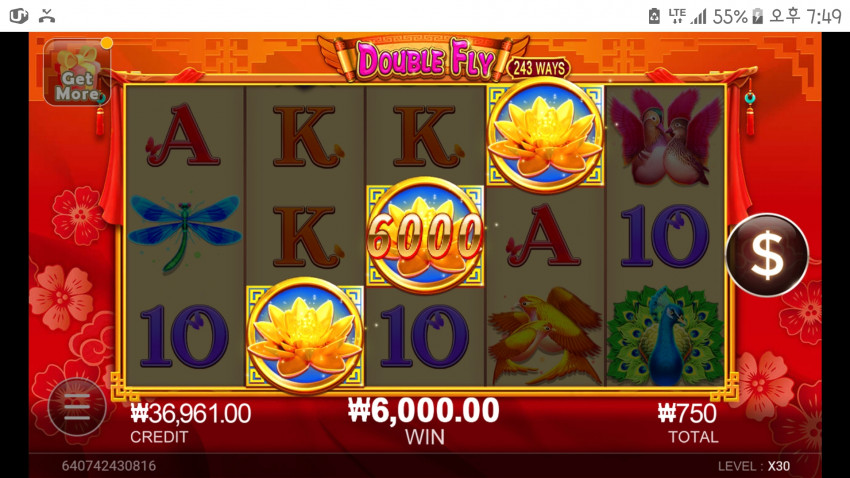This screenshot has width=850, height=478.
Task: Tap the red A in first reel
Action: pos(183,135)
